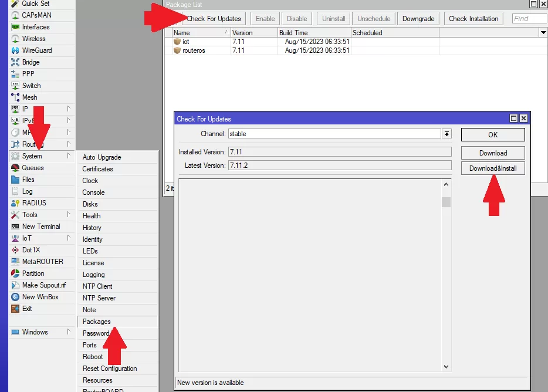Click the routeros package box icon

point(177,50)
